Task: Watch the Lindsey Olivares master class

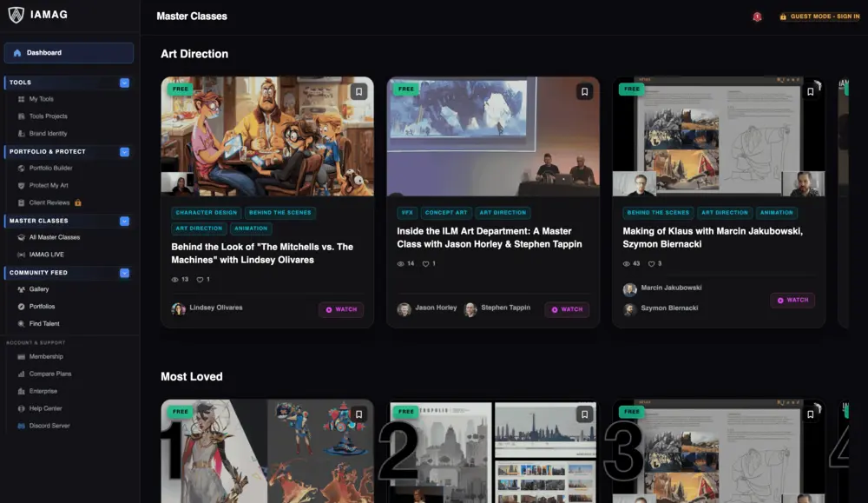Action: (x=341, y=309)
